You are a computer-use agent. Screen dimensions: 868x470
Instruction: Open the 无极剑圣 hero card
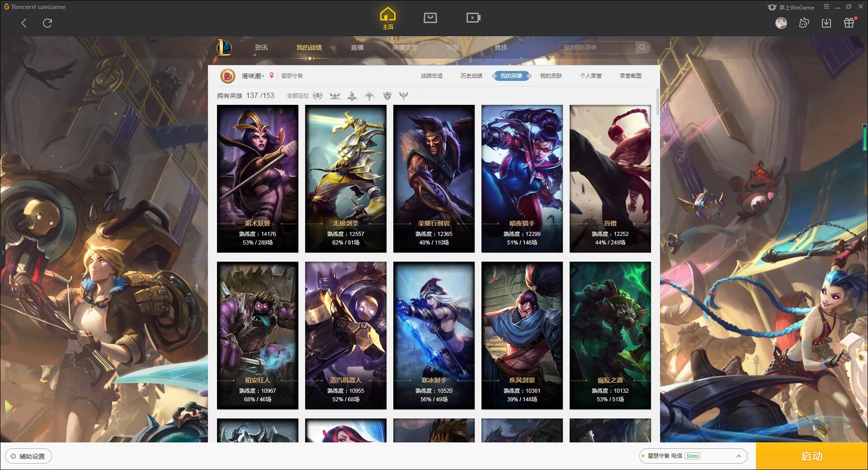pyautogui.click(x=346, y=179)
